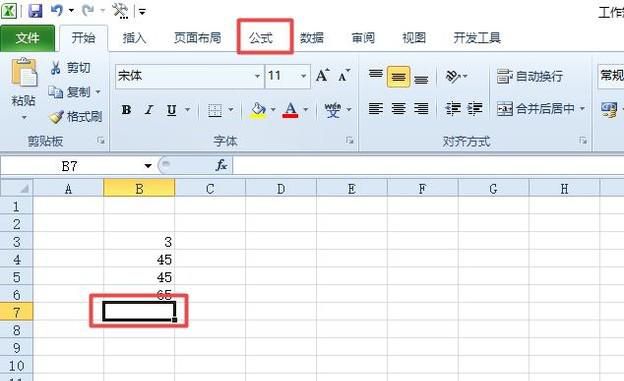The width and height of the screenshot is (624, 381).
Task: Select Center text alignment icon
Action: tap(398, 109)
